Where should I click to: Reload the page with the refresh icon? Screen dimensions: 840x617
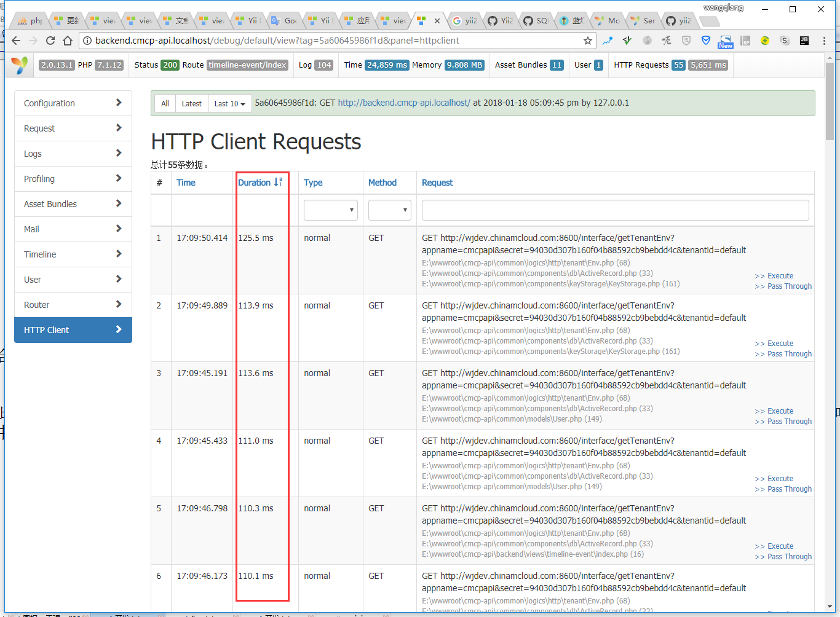point(50,41)
